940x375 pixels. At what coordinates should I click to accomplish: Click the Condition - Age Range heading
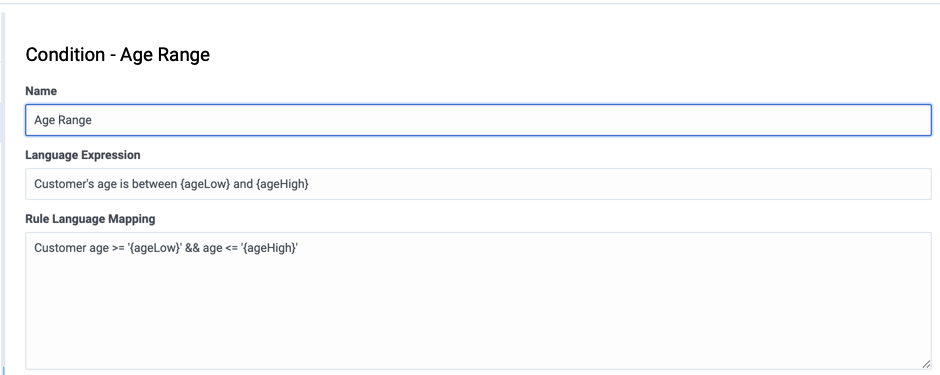pyautogui.click(x=118, y=55)
